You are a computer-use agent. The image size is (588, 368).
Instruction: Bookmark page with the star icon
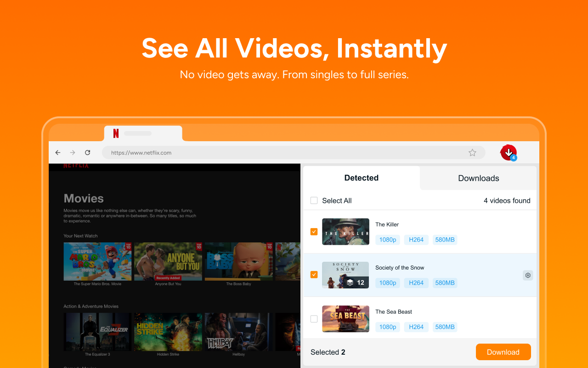tap(472, 153)
